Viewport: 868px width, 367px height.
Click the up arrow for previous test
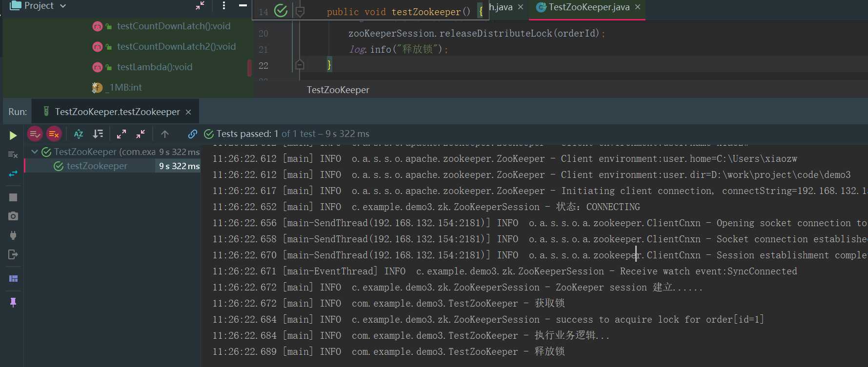coord(165,134)
